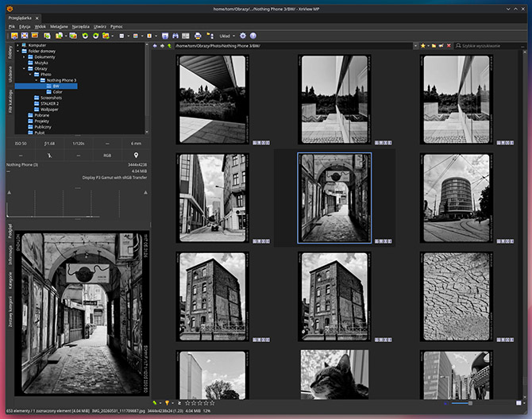Collapse the Obrazy folder tree node
Image resolution: width=532 pixels, height=419 pixels.
[24, 68]
